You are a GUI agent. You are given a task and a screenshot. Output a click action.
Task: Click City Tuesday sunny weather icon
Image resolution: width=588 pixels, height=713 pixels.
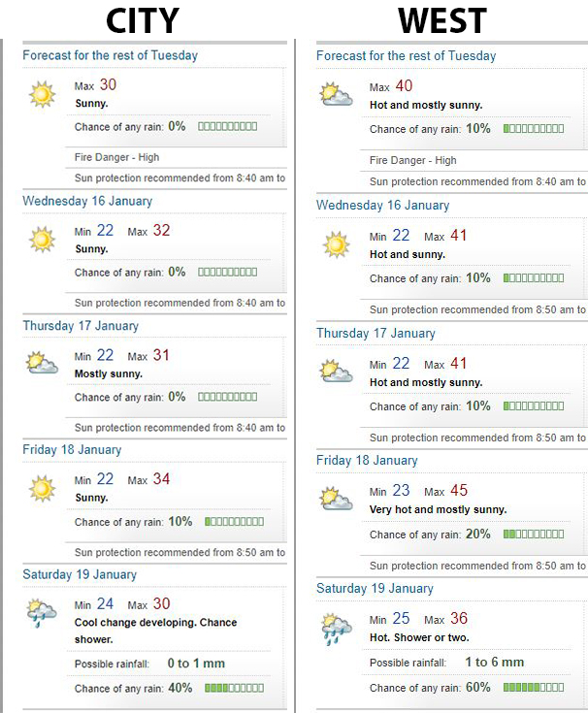tap(42, 95)
